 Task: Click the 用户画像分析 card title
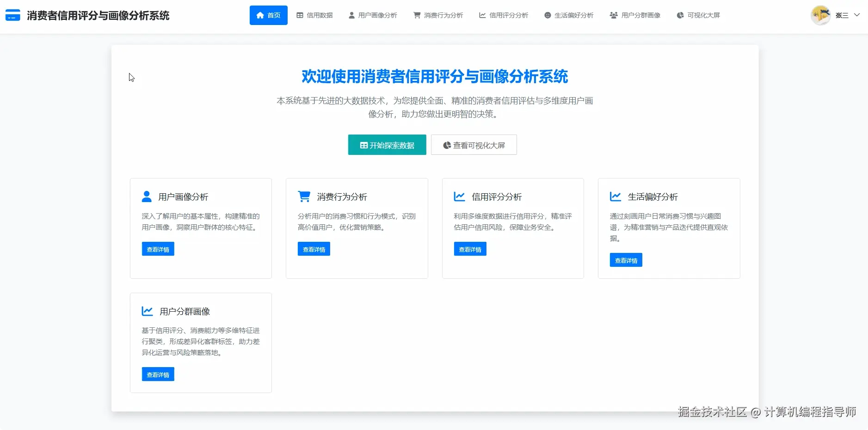coord(183,197)
